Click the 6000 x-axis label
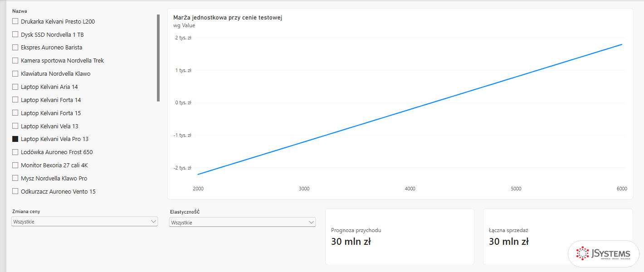 tap(622, 189)
